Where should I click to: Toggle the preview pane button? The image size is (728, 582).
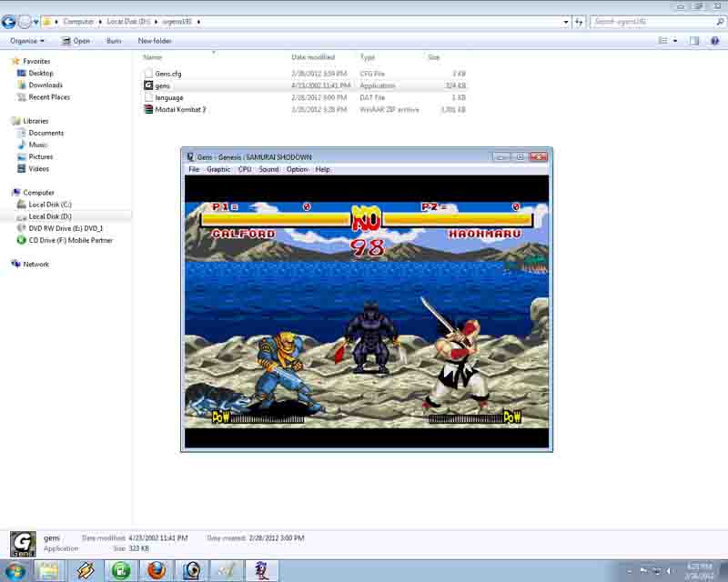(x=694, y=41)
